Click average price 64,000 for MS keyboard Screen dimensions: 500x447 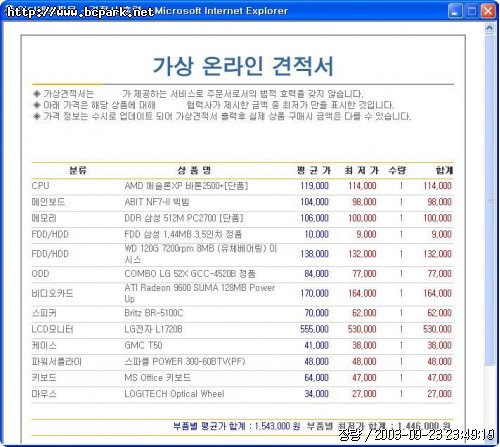[x=316, y=378]
